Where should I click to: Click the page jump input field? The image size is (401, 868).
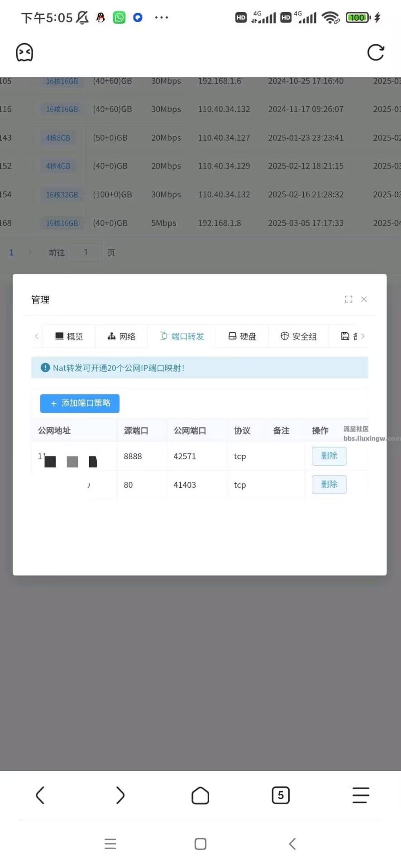tap(86, 252)
